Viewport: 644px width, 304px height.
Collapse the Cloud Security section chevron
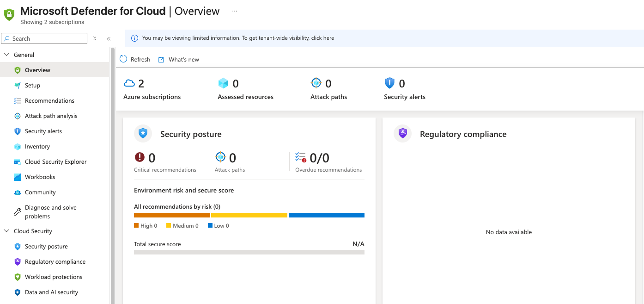tap(6, 231)
